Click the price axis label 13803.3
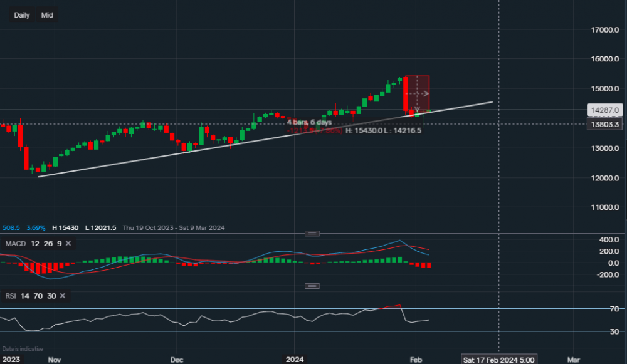Image resolution: width=627 pixels, height=364 pixels. [x=604, y=123]
